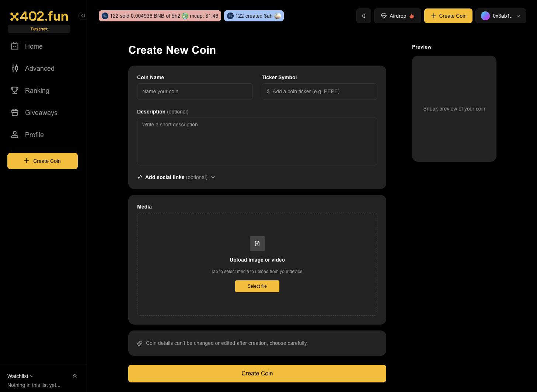Go to the Advanced trading view
Screen dimensions: 537x392
pos(39,69)
